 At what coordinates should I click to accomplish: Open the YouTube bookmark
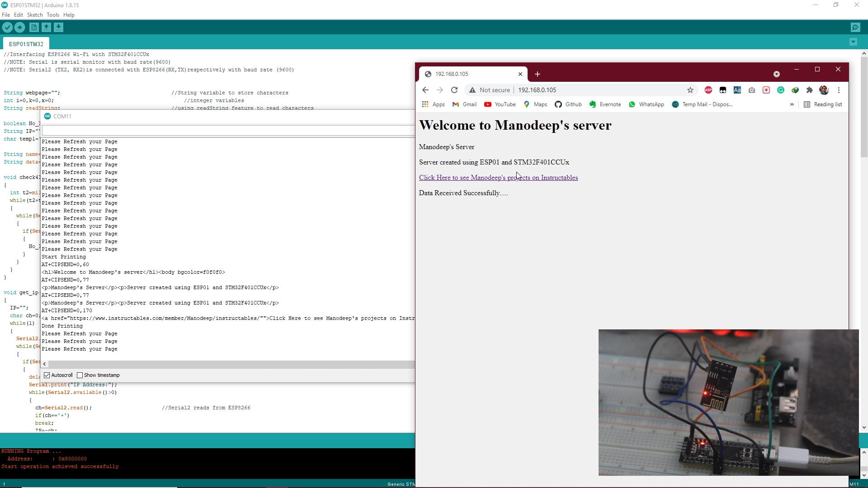coord(500,104)
